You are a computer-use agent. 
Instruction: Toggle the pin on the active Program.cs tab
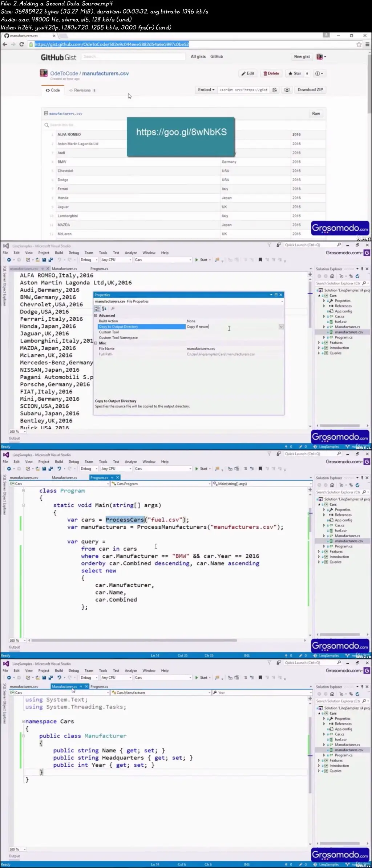point(112,477)
